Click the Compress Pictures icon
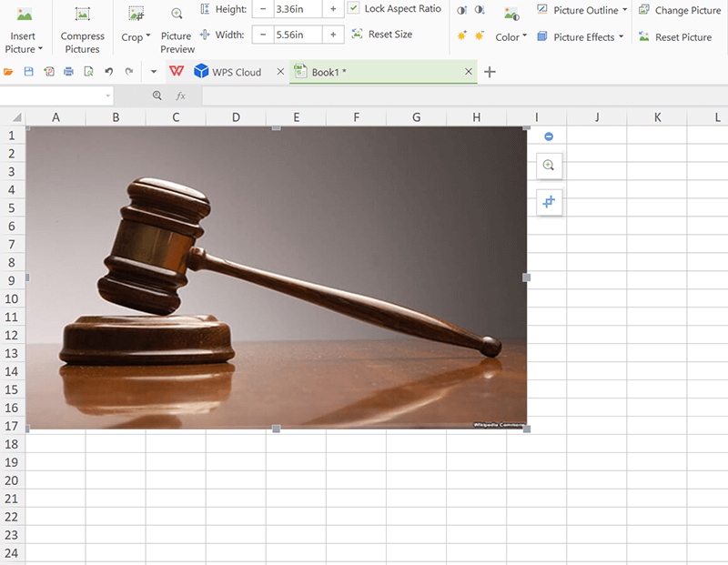Screen dimensions: 728x565 tap(82, 15)
